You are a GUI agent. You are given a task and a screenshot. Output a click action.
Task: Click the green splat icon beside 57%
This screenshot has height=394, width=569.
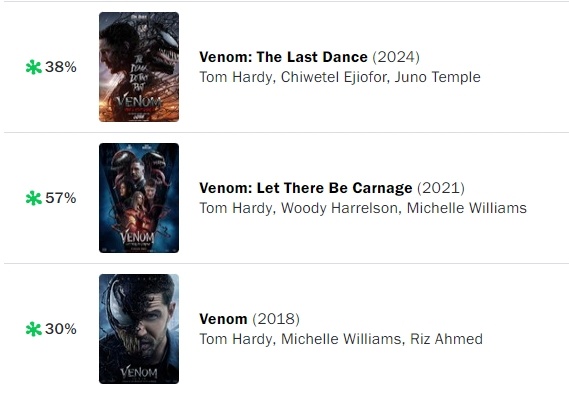tap(34, 198)
